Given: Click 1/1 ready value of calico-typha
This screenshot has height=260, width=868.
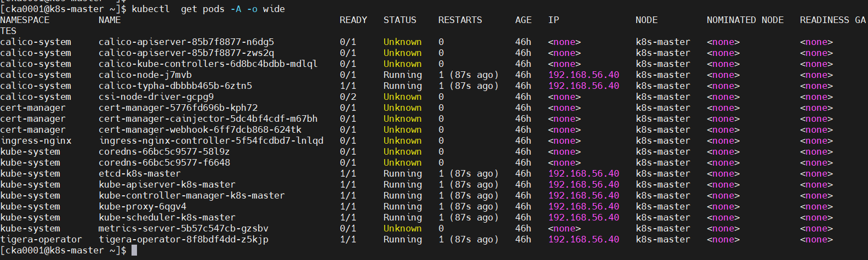Looking at the screenshot, I should click(x=348, y=86).
